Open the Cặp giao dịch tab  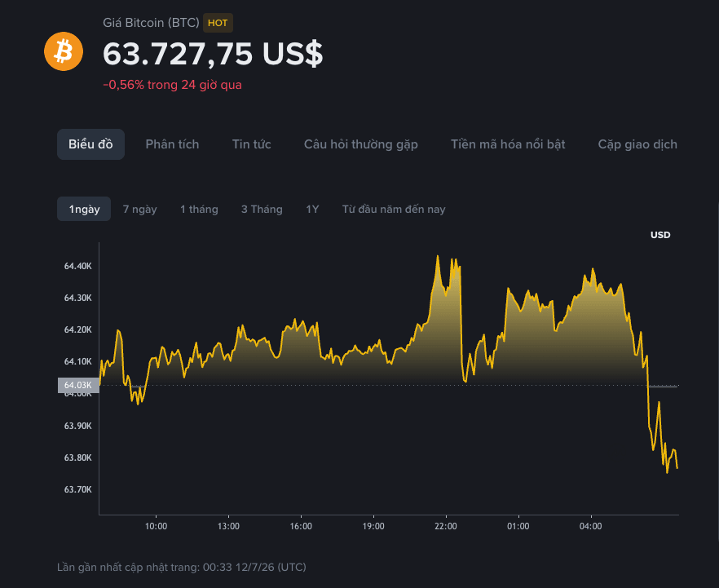[x=637, y=144]
